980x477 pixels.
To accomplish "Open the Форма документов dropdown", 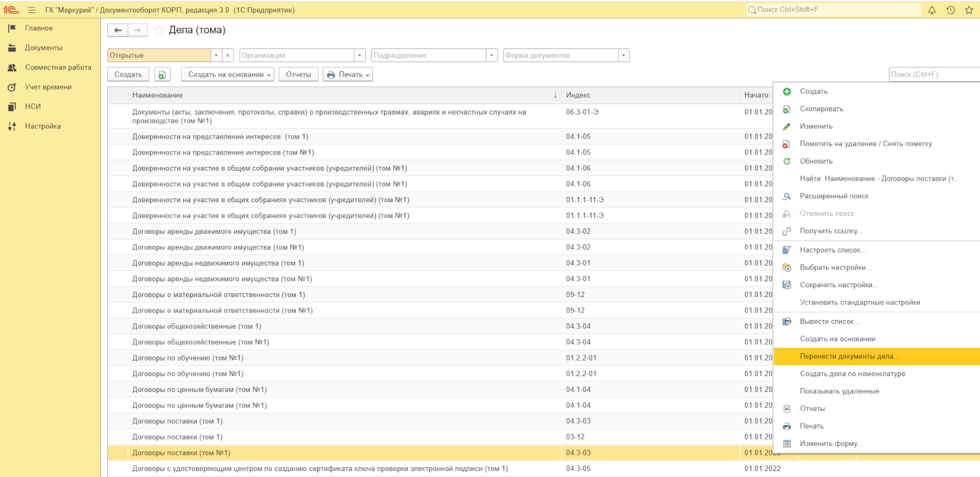I will tap(623, 56).
